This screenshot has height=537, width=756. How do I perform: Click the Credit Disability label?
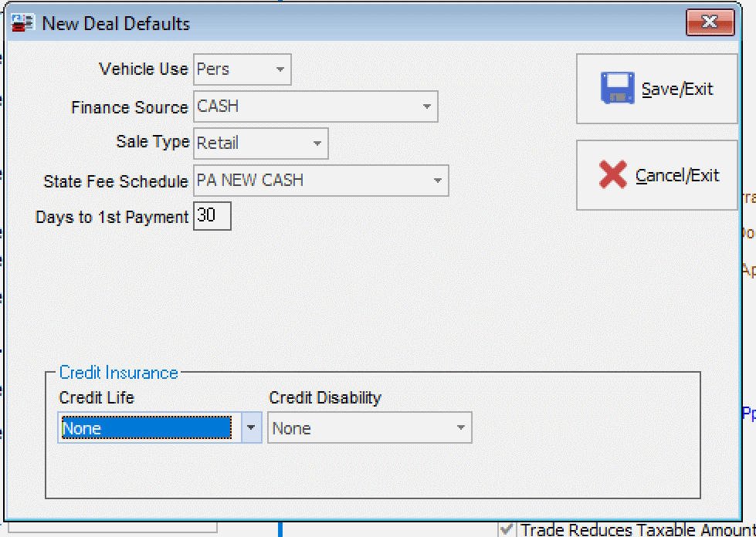point(325,398)
